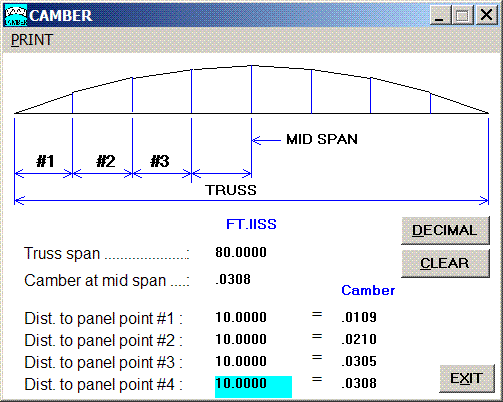503x402 pixels.
Task: Click the TRUSS dimension label
Action: click(x=231, y=190)
